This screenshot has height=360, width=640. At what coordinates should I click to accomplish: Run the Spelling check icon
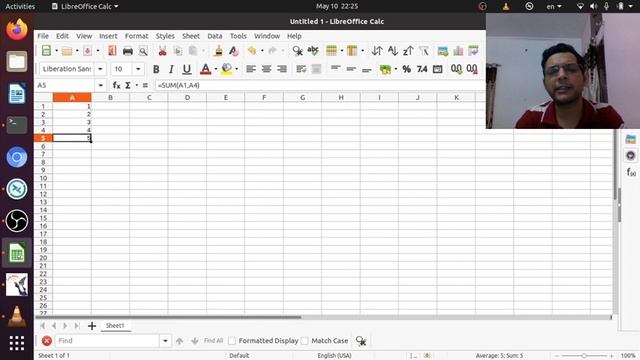[313, 51]
